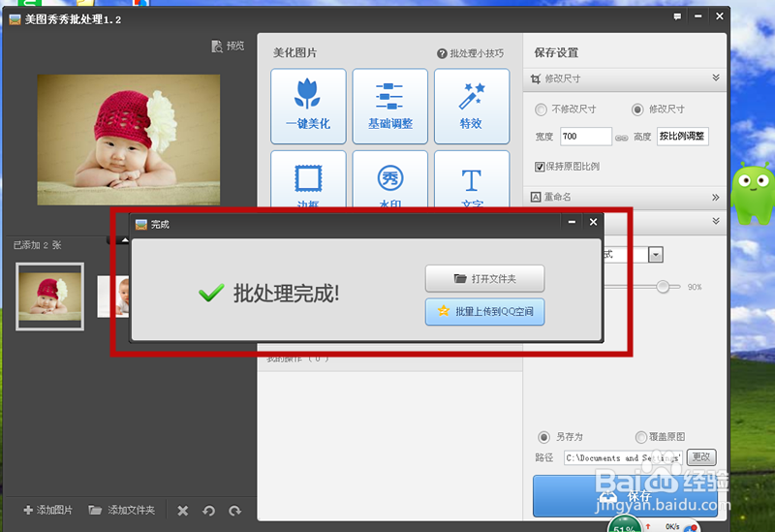The height and width of the screenshot is (532, 775).
Task: Click 批量上传到QQ空间 upload button
Action: (485, 311)
